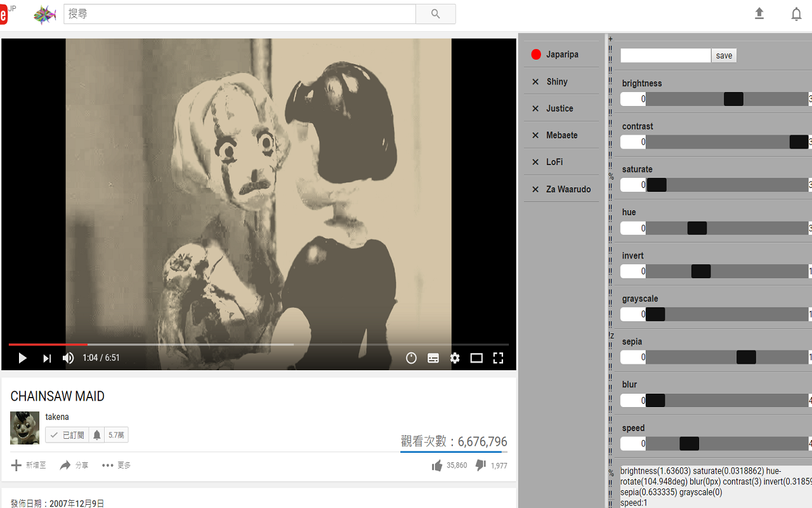
Task: Click the save preset button
Action: pyautogui.click(x=724, y=55)
